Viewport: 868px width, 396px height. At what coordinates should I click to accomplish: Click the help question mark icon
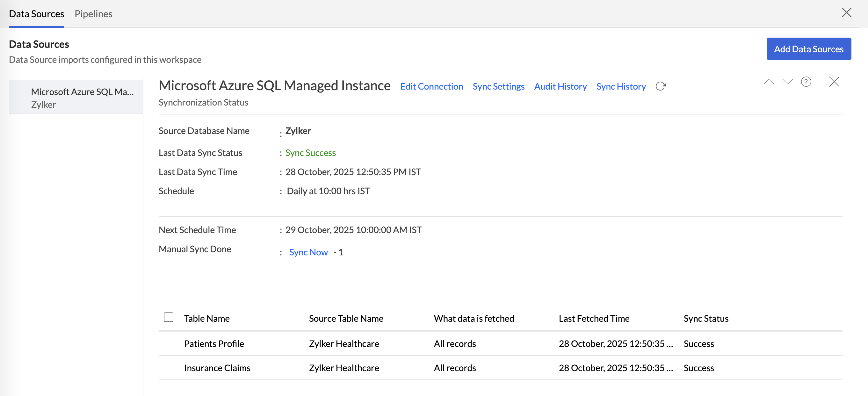click(x=806, y=82)
